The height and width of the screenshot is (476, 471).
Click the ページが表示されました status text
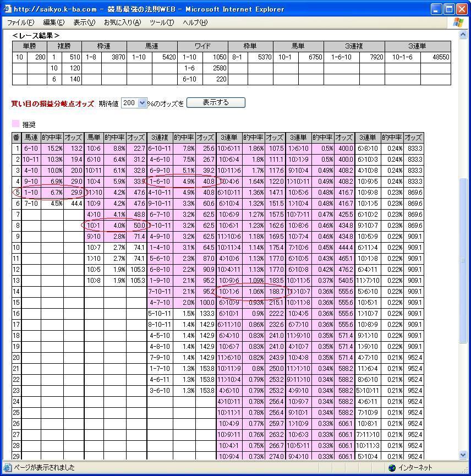(45, 468)
